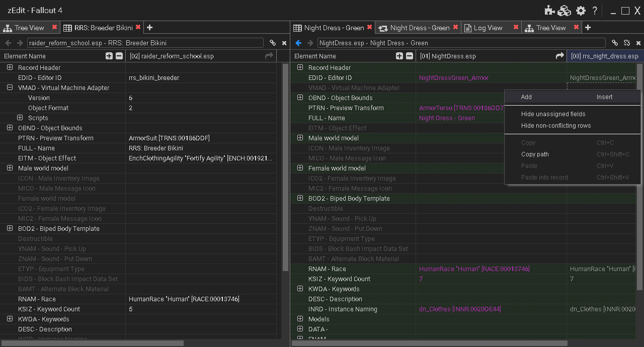This screenshot has width=644, height=347.
Task: Go forward in right pane history
Action: pos(310,43)
